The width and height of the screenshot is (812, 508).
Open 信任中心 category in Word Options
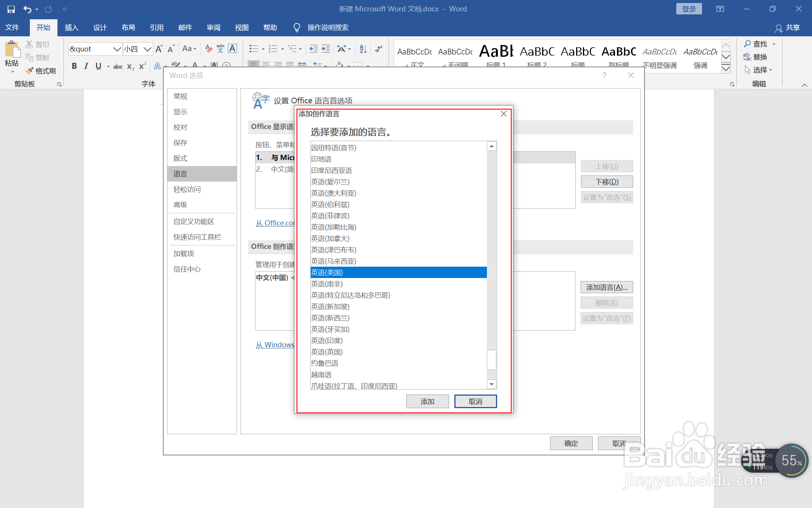(x=202, y=269)
